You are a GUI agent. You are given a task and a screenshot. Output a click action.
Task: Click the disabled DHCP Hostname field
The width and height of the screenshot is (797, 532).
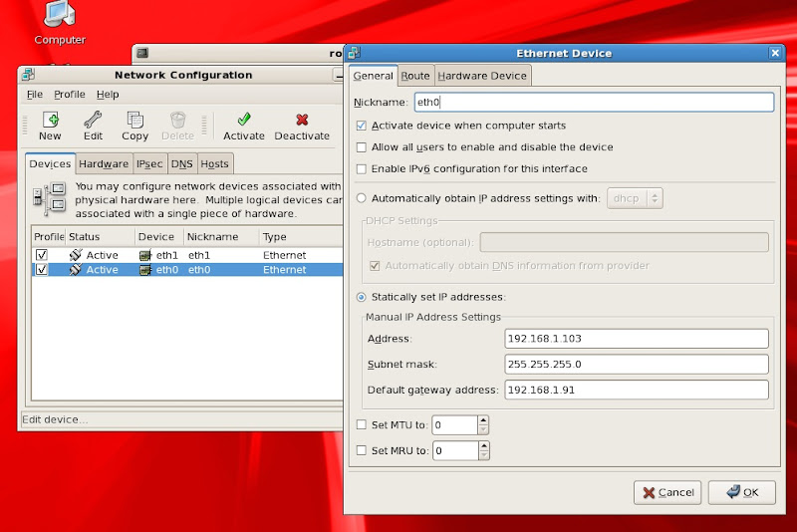(x=625, y=242)
